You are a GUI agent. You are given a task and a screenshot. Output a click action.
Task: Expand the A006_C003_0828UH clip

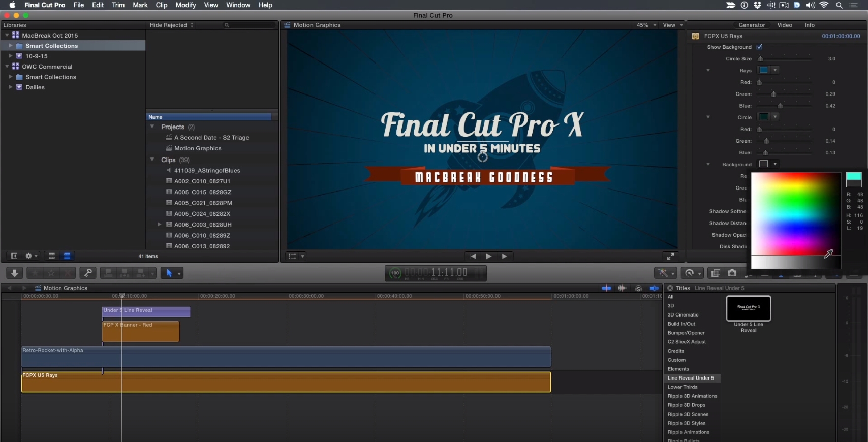point(159,224)
